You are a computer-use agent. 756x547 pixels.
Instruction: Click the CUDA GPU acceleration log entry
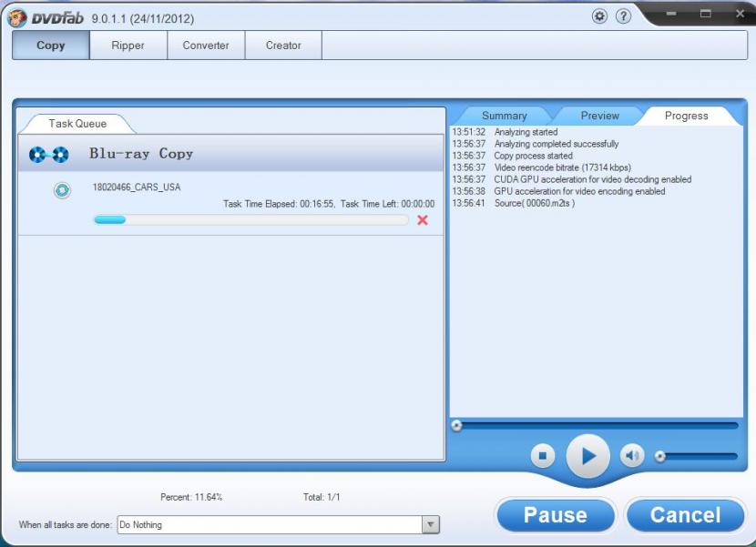click(572, 179)
